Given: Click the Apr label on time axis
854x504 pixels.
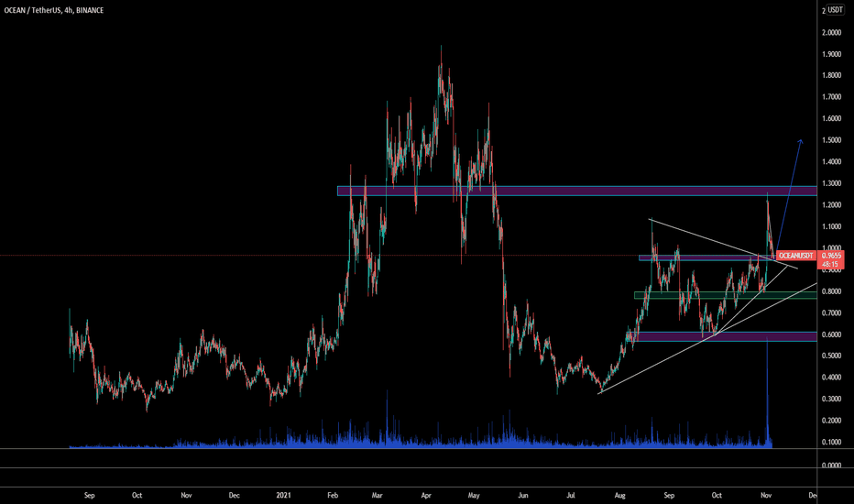Looking at the screenshot, I should pos(426,495).
